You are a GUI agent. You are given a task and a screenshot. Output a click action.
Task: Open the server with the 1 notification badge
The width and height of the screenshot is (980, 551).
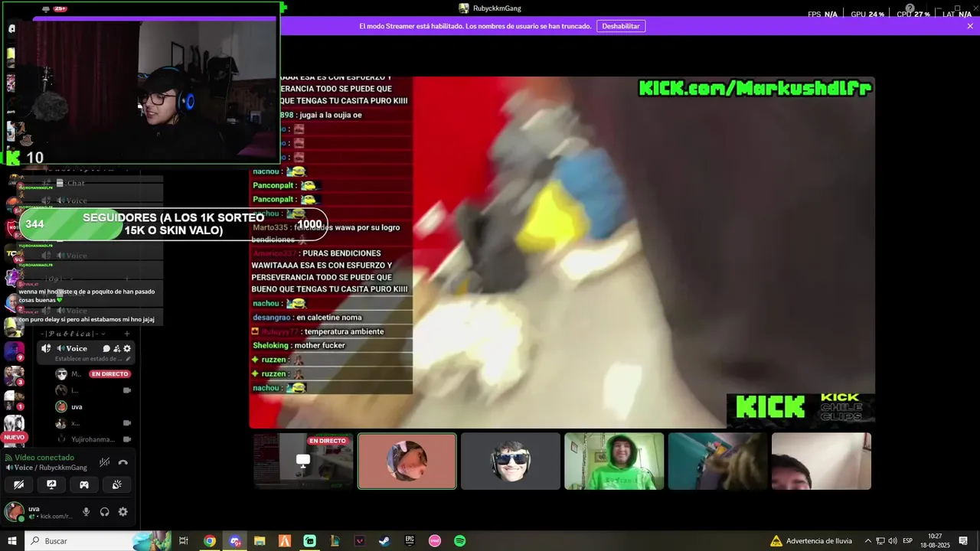click(14, 400)
